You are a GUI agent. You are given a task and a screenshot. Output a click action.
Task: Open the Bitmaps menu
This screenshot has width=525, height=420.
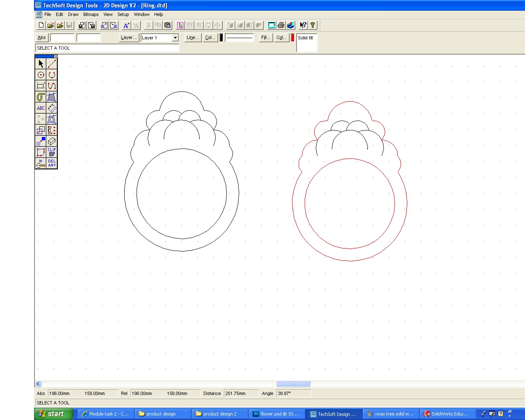tap(91, 14)
